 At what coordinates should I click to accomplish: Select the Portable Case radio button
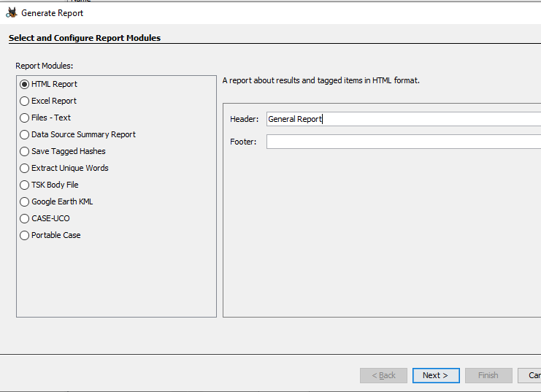pyautogui.click(x=25, y=235)
